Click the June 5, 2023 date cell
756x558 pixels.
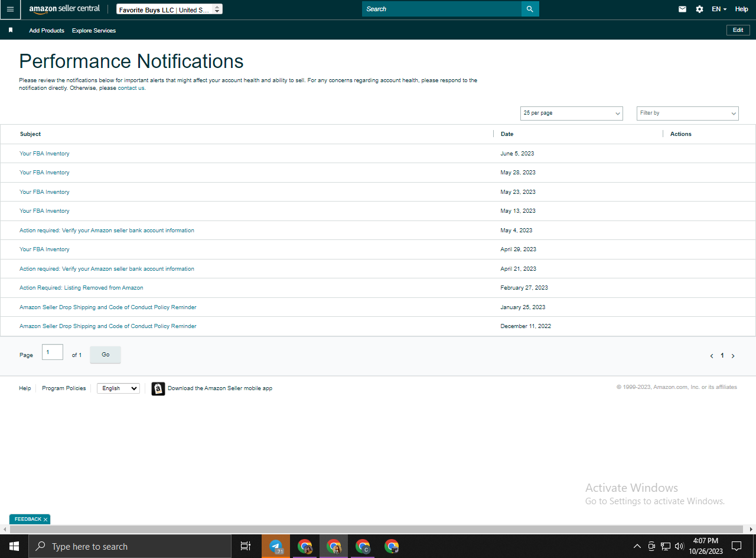(x=517, y=154)
